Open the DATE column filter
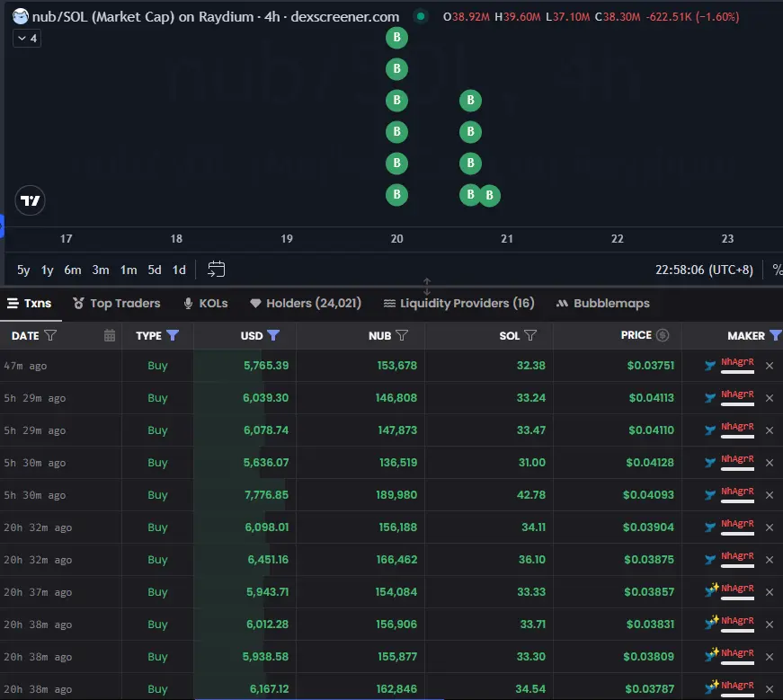The image size is (783, 700). pos(50,335)
